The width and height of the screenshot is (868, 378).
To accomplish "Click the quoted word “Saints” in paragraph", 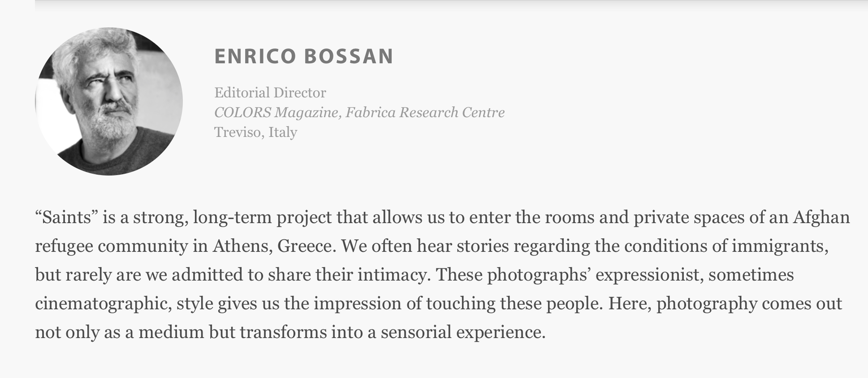I will coord(67,217).
